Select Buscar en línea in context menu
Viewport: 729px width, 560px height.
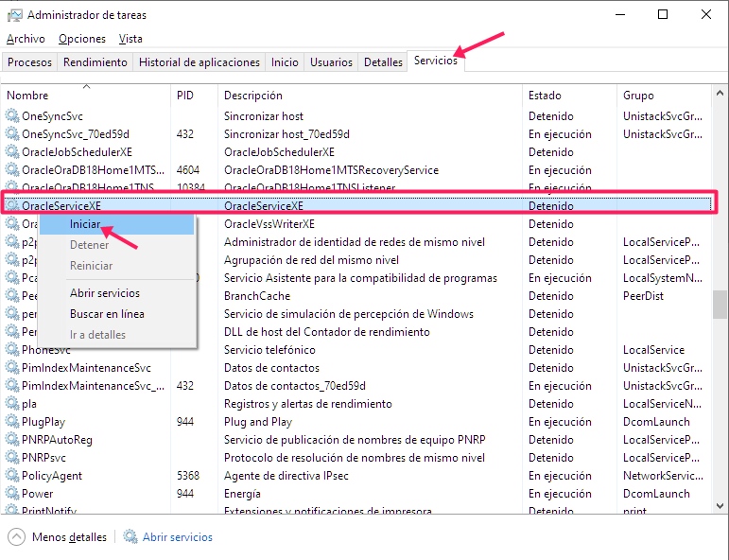(107, 314)
